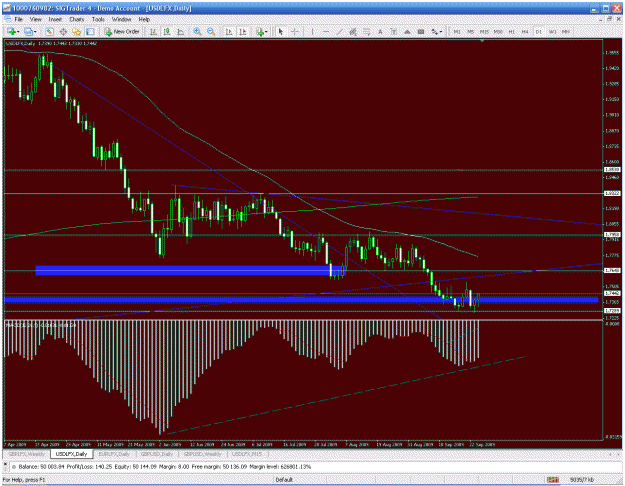Open the Indicators list icon
The image size is (625, 486).
pyautogui.click(x=260, y=31)
